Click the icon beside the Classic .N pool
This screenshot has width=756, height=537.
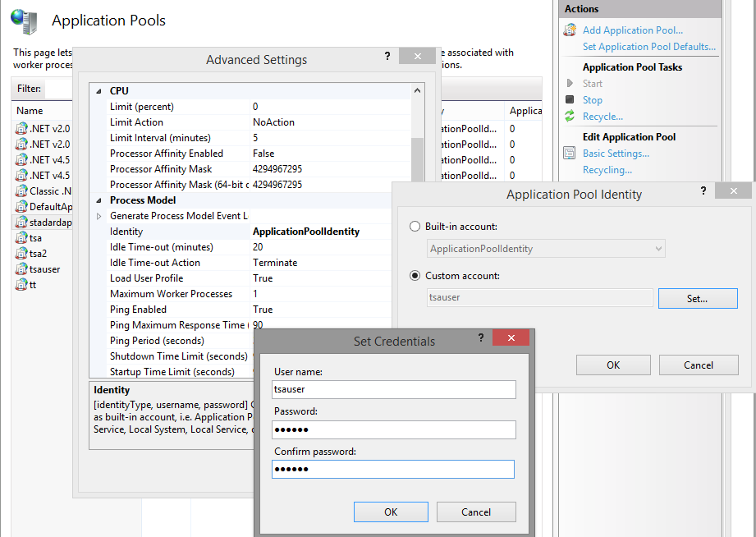21,191
